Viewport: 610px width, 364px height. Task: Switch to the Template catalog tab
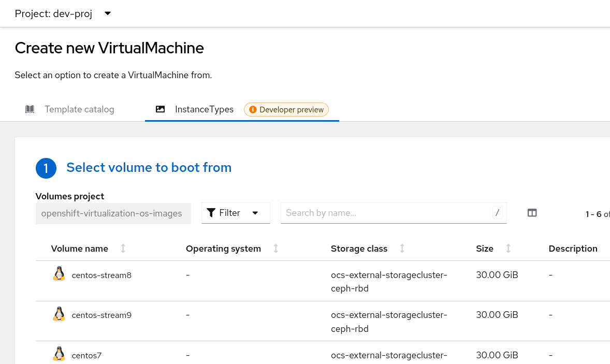tap(79, 109)
